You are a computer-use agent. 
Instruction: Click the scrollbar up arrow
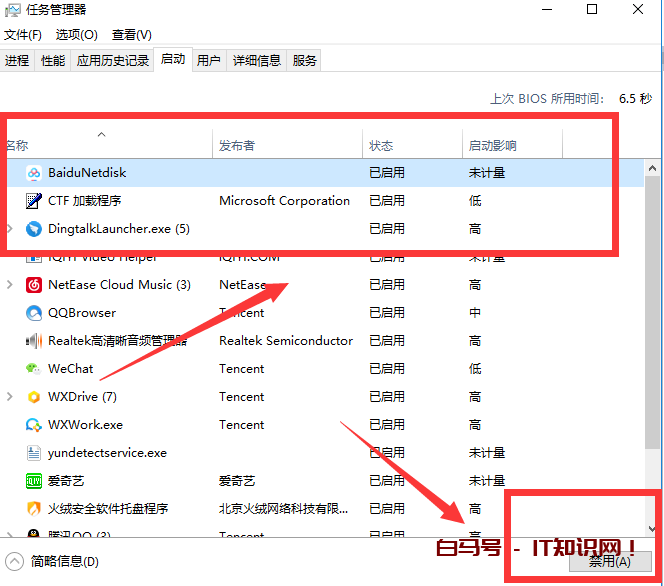(x=653, y=169)
